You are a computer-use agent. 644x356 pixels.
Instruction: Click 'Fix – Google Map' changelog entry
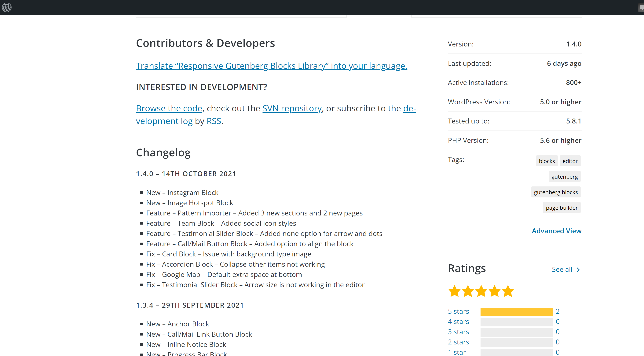click(224, 274)
